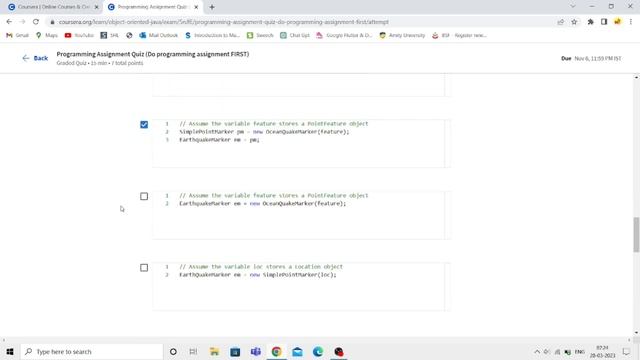Open the Seesch bookmark

click(260, 36)
